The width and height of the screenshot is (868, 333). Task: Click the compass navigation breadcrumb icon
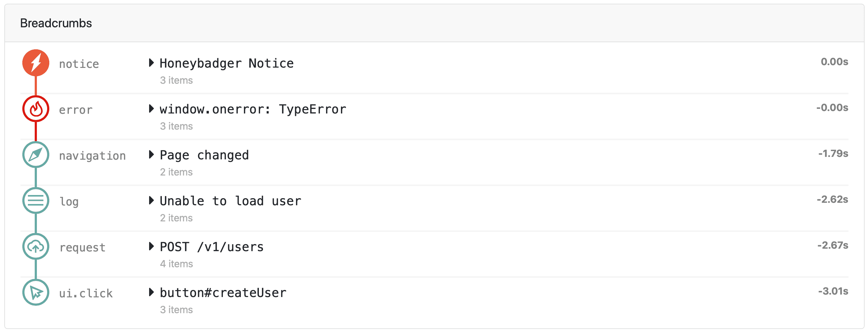(x=36, y=155)
